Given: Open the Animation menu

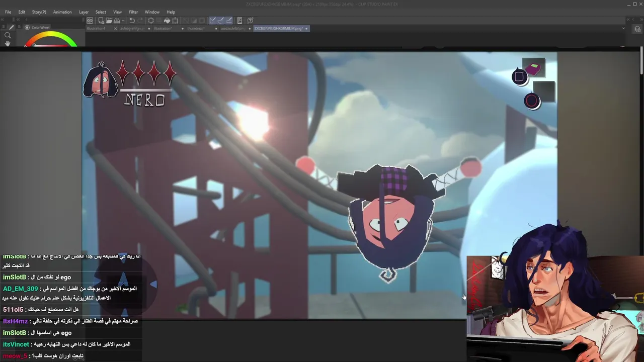Looking at the screenshot, I should [62, 12].
